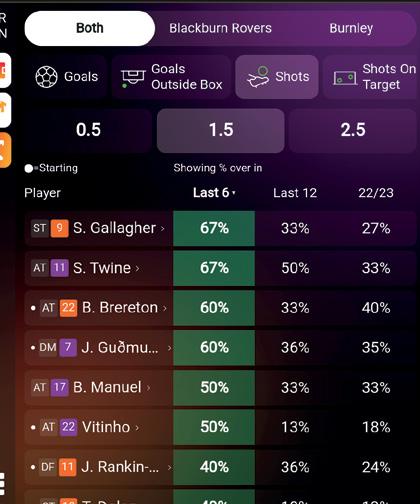Screen dimensions: 420x504
Task: Open Vitinho's 50% Last 6 cell
Action: [214, 427]
